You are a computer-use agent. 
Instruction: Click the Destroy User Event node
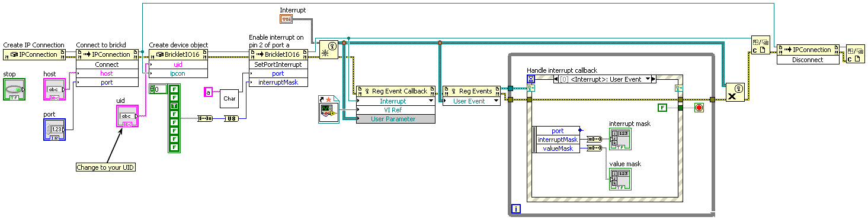click(x=735, y=92)
